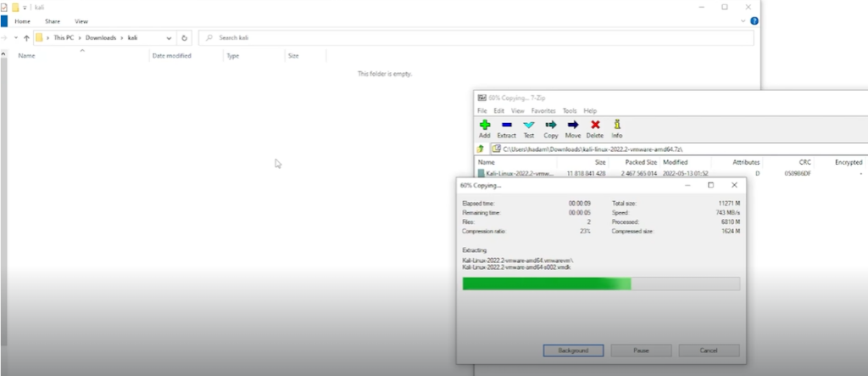
Task: Minimize the 60% Copying dialog
Action: pyautogui.click(x=687, y=185)
